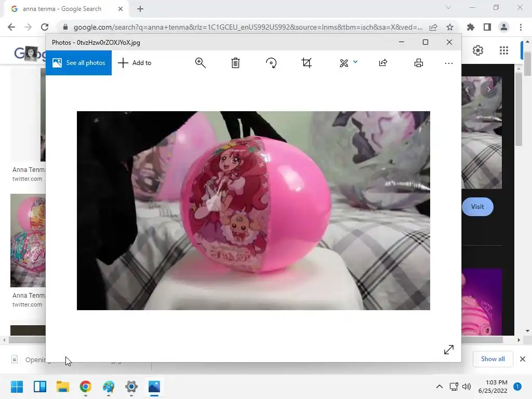Close the Chrome downloads bar
This screenshot has height=399, width=532.
pos(523,359)
